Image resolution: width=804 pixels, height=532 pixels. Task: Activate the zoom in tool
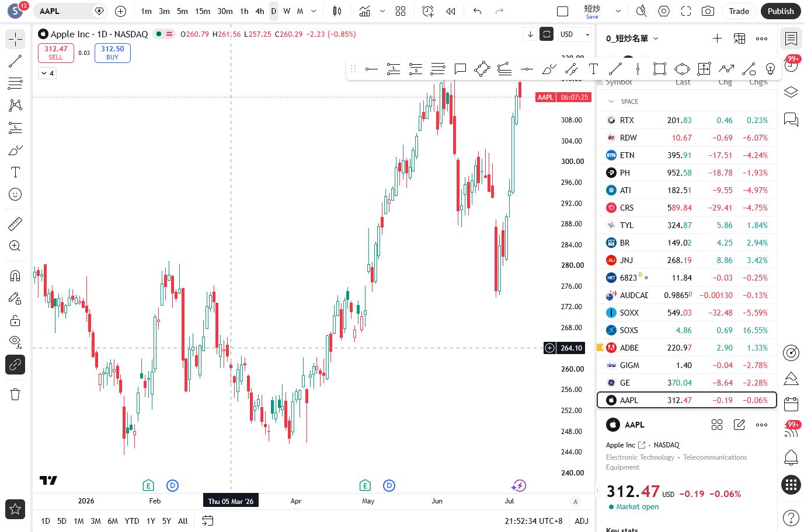point(15,246)
